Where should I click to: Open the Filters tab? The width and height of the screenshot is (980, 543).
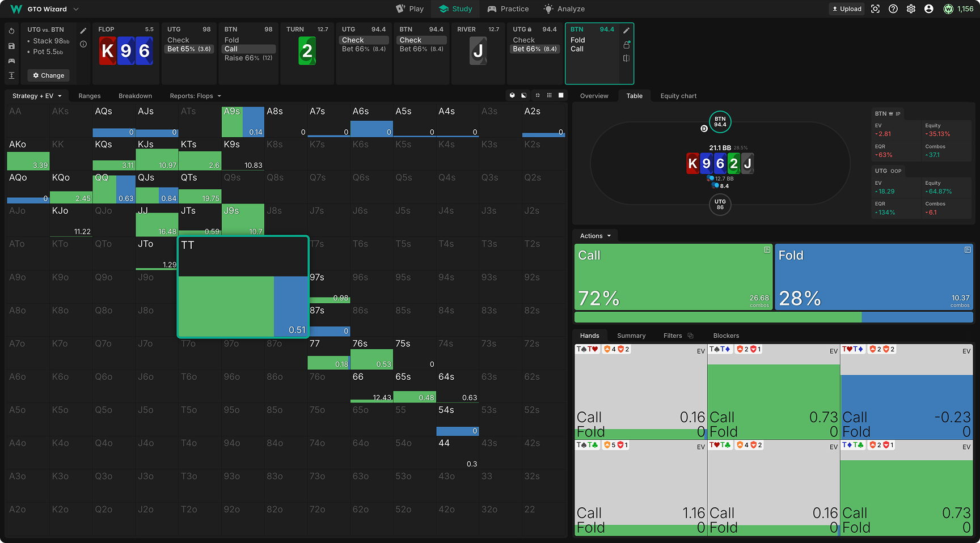(673, 336)
